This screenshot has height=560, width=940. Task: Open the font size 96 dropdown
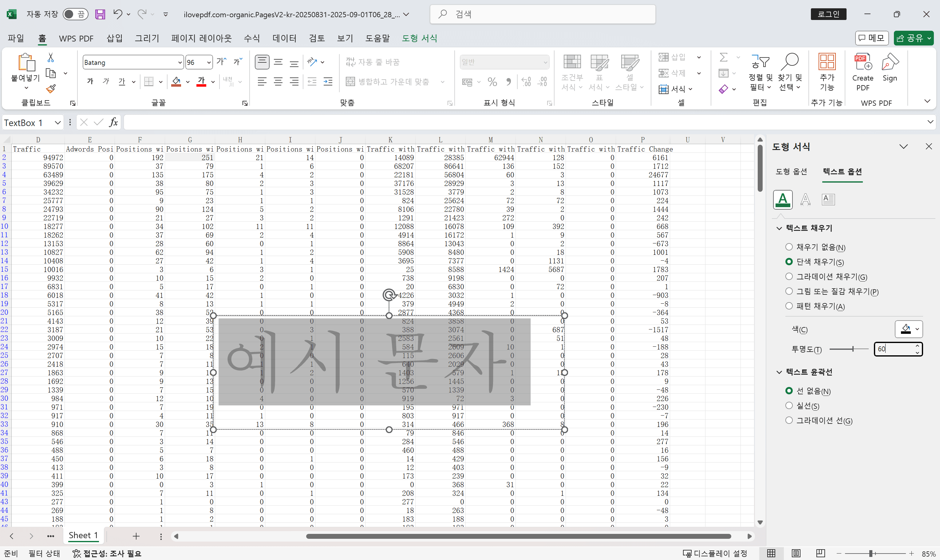[209, 62]
